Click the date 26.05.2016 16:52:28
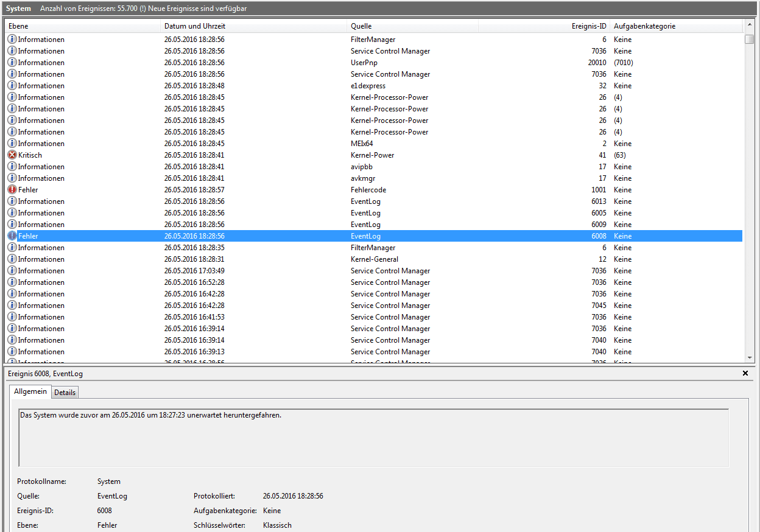The height and width of the screenshot is (532, 760). click(x=194, y=282)
